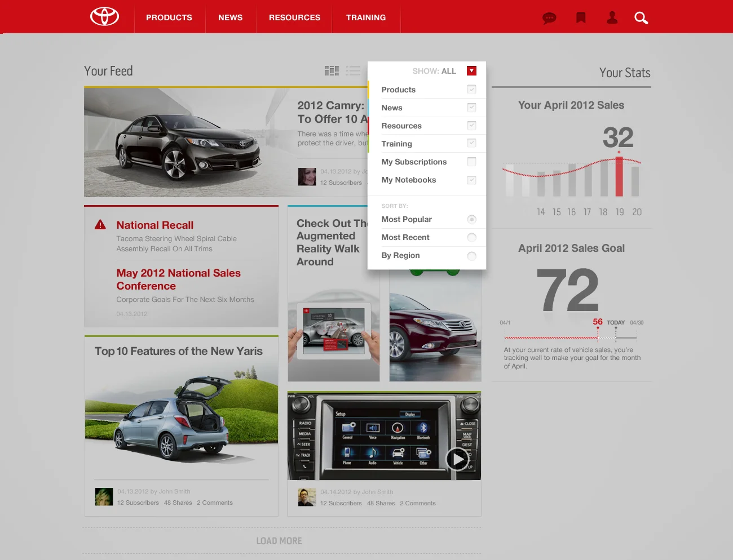Image resolution: width=733 pixels, height=560 pixels.
Task: Click the large goal number 72
Action: coord(567,291)
